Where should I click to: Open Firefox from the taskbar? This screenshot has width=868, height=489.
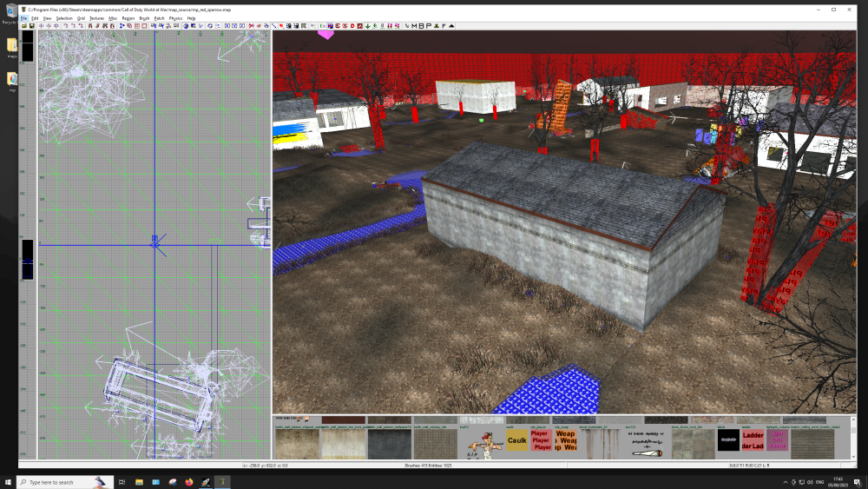[x=188, y=482]
